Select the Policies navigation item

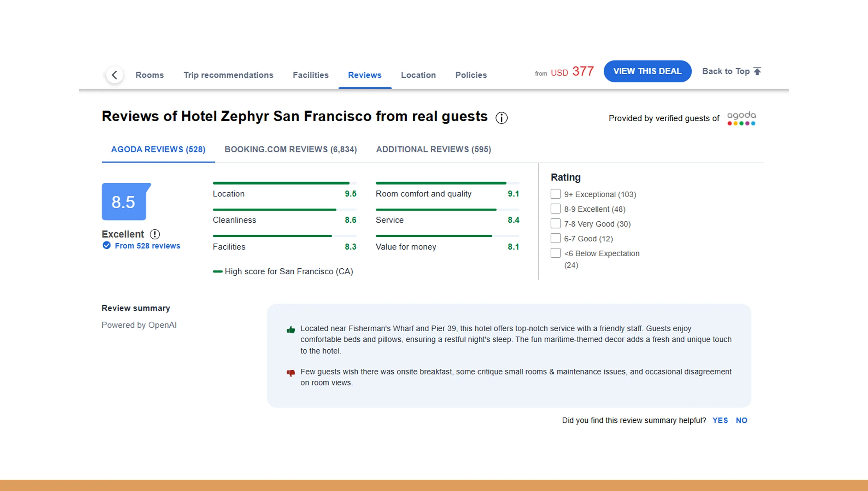471,75
